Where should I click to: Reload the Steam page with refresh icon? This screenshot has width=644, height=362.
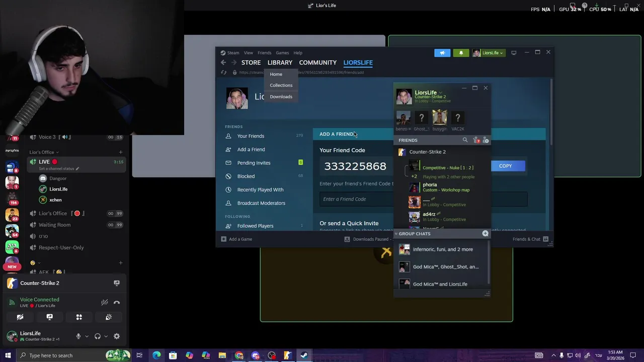coord(224,72)
